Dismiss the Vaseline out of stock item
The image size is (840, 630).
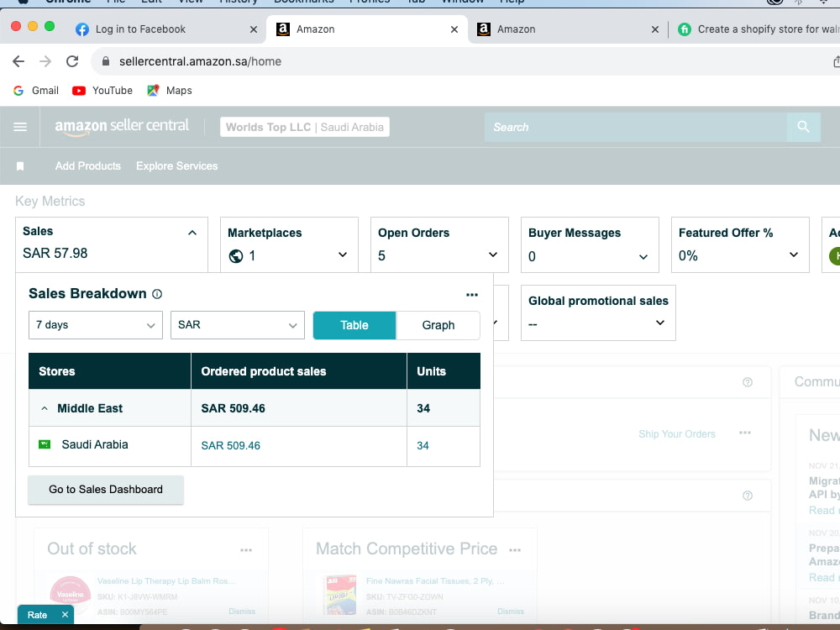coord(242,612)
